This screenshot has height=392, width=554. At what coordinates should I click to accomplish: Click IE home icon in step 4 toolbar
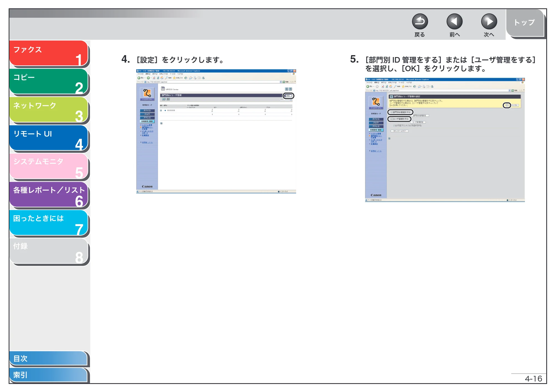162,78
